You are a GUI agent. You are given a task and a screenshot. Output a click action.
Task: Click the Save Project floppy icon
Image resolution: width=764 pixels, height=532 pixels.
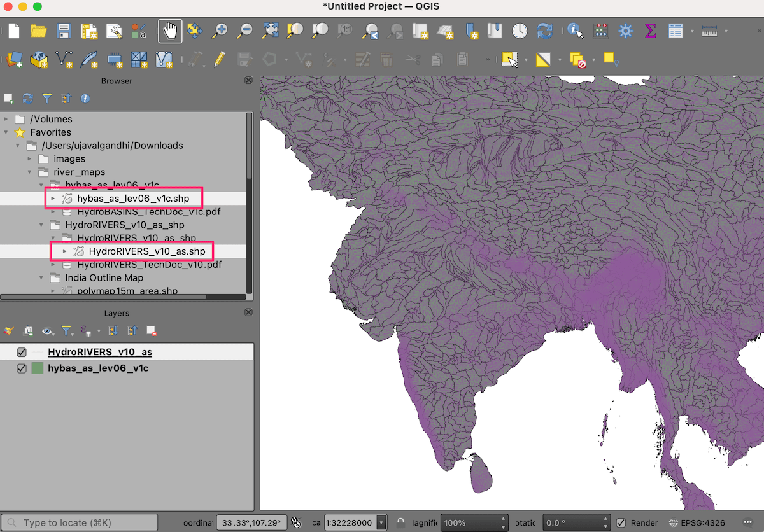64,31
